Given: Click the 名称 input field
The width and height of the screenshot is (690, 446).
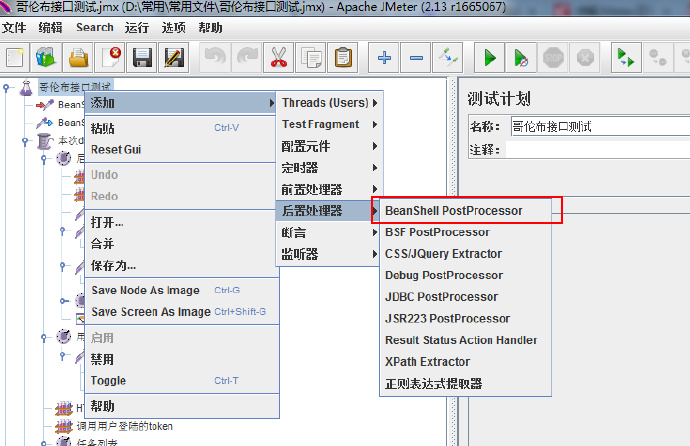Looking at the screenshot, I should (x=600, y=127).
